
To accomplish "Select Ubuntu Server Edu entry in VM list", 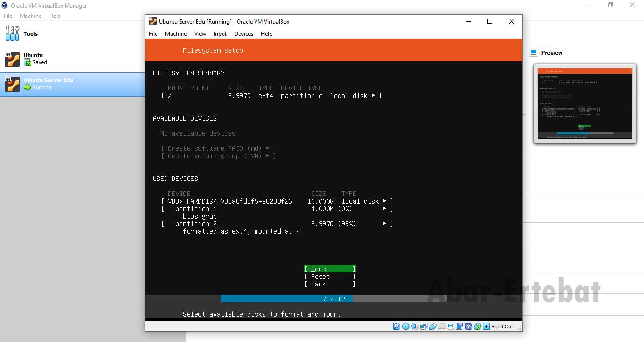I will (73, 84).
